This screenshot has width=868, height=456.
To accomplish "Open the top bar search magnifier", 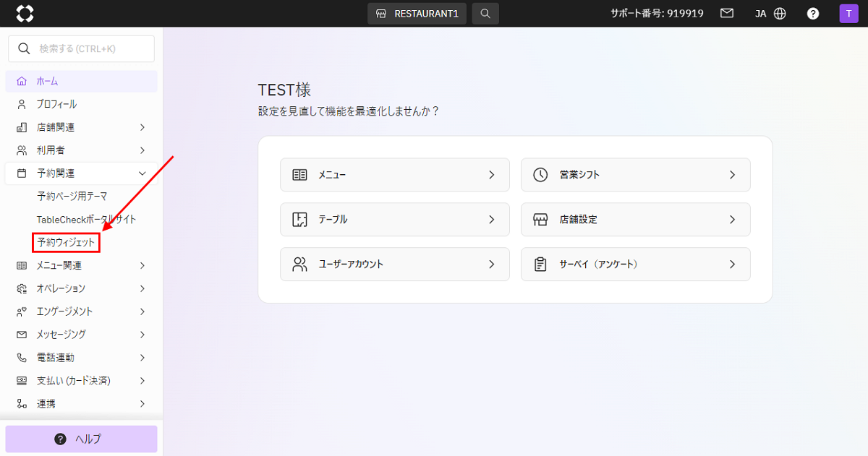I will [x=485, y=13].
